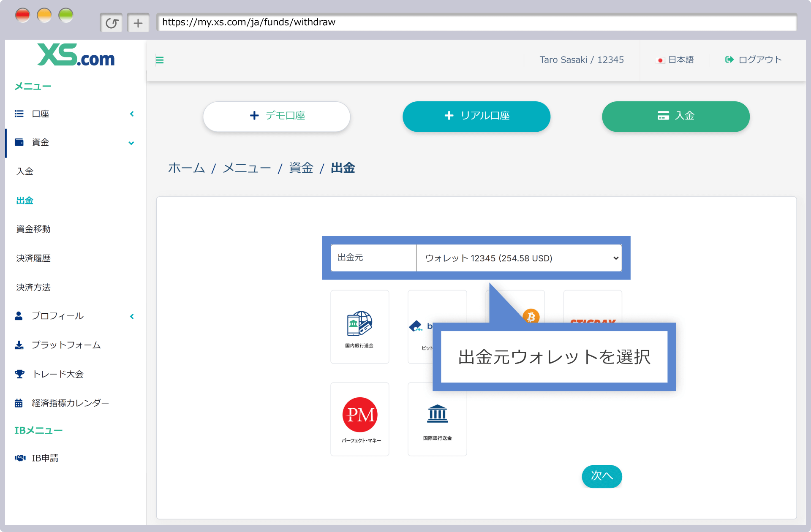Click the logout arrow icon
This screenshot has height=532, width=811.
729,60
